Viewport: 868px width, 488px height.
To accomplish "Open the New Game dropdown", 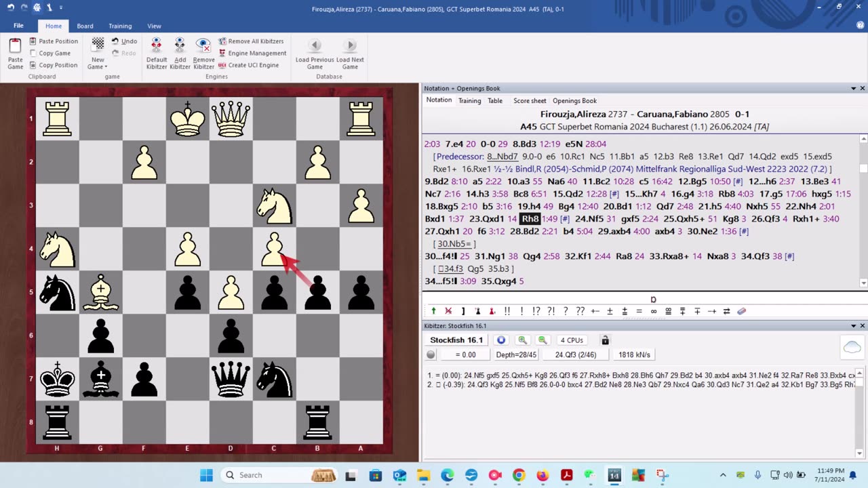I will (x=98, y=54).
